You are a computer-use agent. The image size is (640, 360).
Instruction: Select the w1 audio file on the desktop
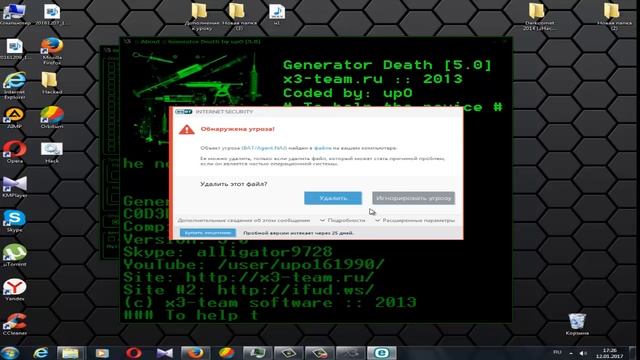[x=277, y=14]
